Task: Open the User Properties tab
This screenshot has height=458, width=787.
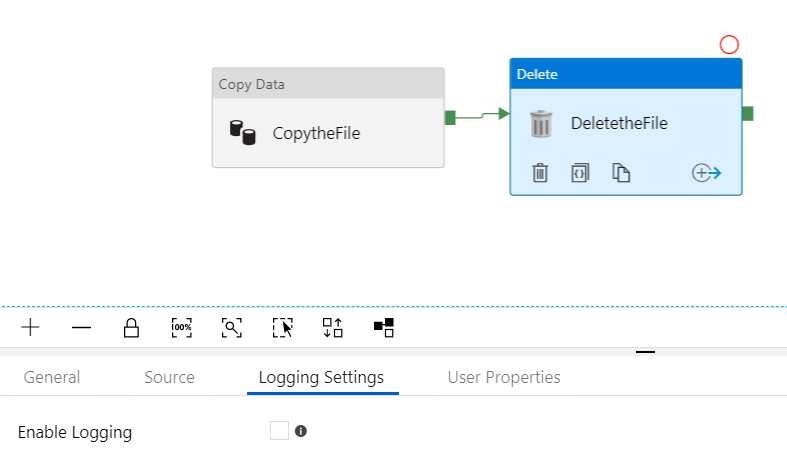Action: point(504,377)
